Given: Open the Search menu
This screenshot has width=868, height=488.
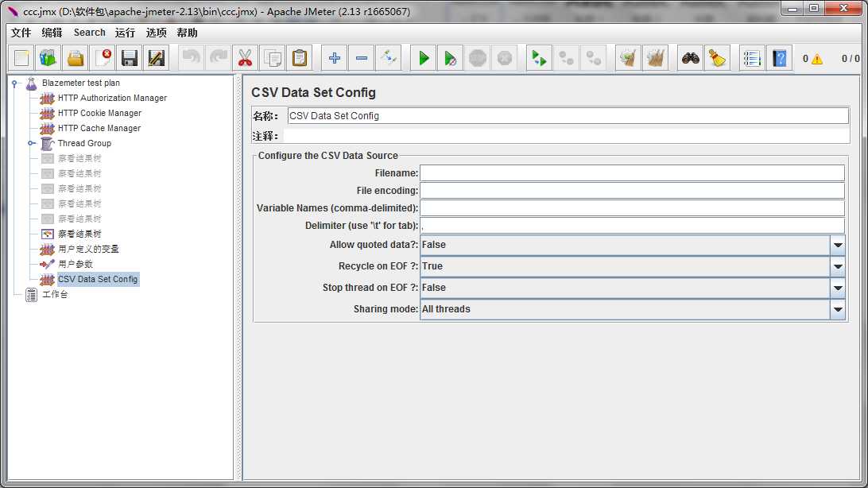Looking at the screenshot, I should (x=89, y=33).
